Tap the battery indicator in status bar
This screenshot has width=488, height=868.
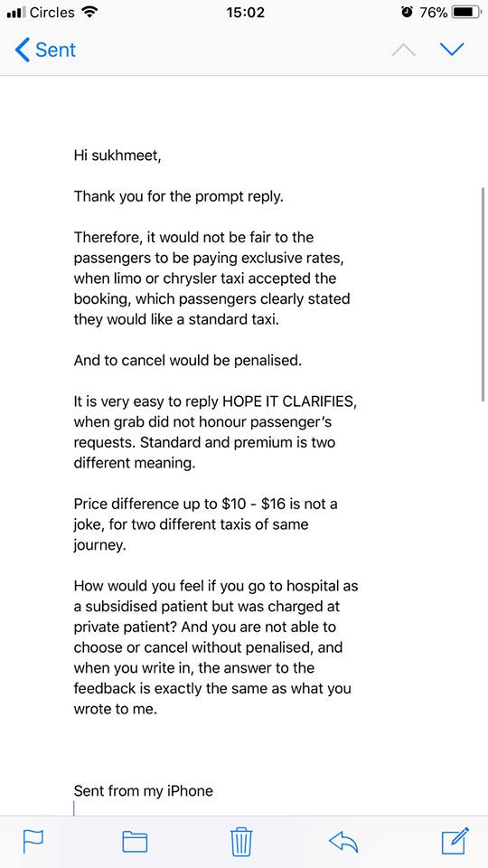(x=466, y=12)
